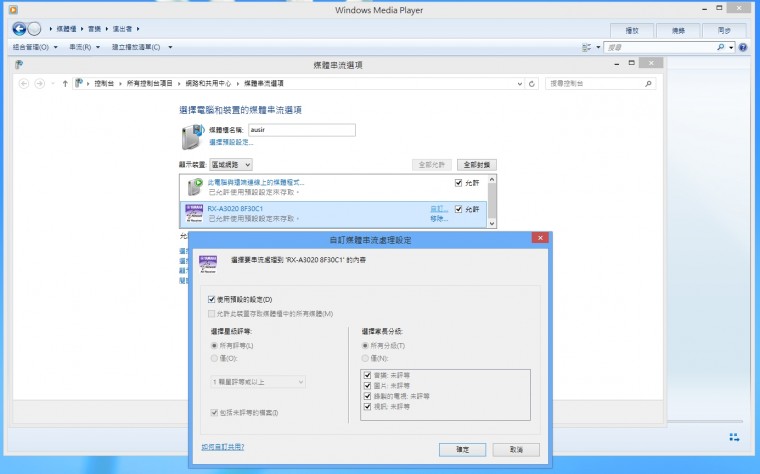Toggle the Recorded TV unrated checkbox
Viewport: 760px width, 474px height.
click(367, 396)
